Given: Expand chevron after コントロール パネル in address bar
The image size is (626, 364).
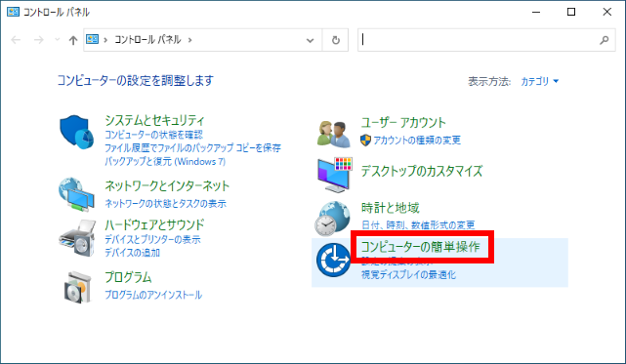Looking at the screenshot, I should pyautogui.click(x=190, y=39).
